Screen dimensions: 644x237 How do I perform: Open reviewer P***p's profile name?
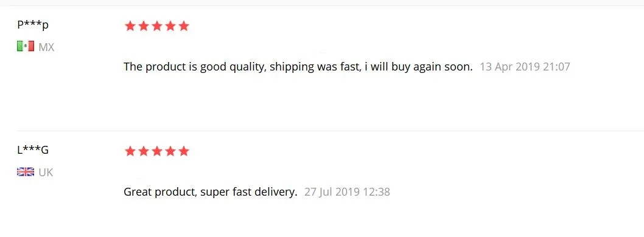click(33, 25)
